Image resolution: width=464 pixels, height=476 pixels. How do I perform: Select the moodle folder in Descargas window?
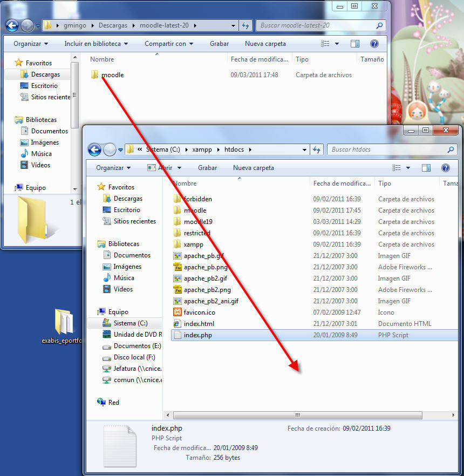pyautogui.click(x=112, y=75)
